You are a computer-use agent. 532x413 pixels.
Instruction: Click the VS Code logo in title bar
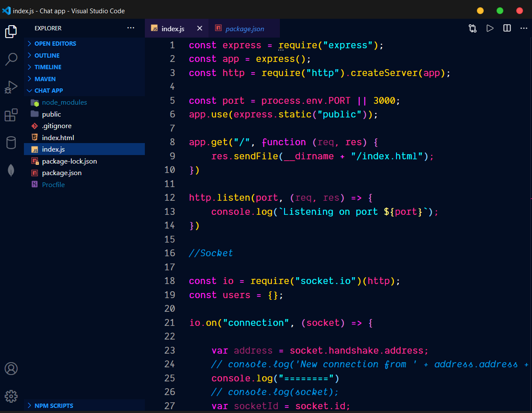(6, 11)
